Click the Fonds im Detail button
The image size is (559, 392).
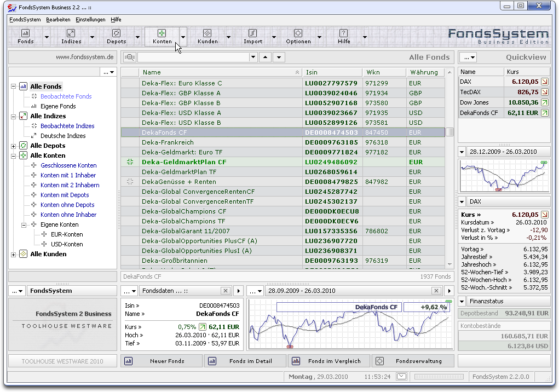pyautogui.click(x=246, y=361)
